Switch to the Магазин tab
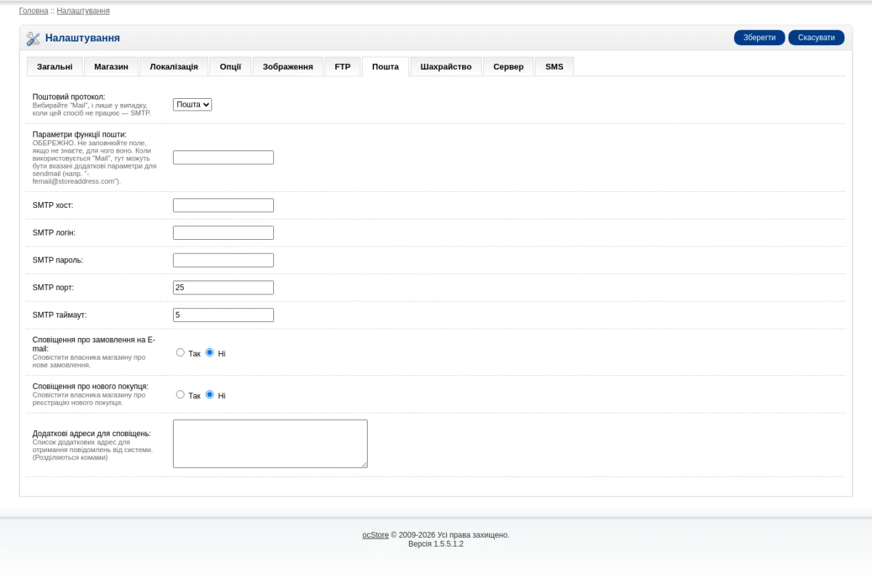 (x=111, y=67)
